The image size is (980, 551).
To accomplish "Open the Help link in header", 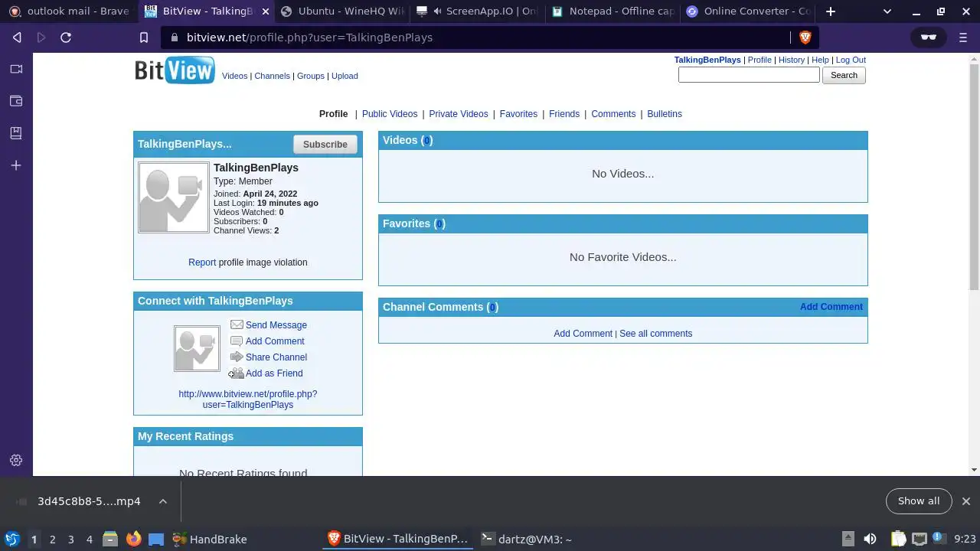I will [x=820, y=60].
